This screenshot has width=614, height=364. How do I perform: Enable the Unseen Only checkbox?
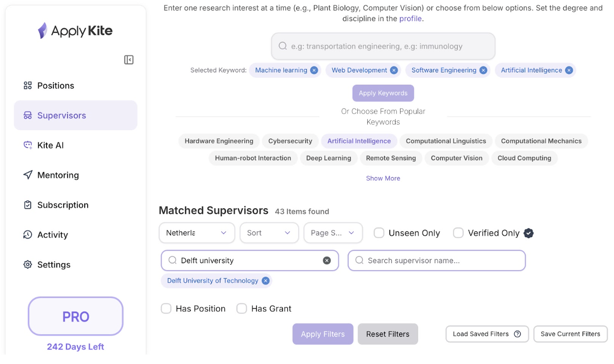[379, 233]
